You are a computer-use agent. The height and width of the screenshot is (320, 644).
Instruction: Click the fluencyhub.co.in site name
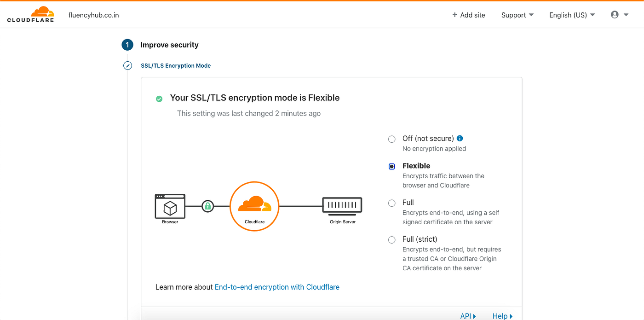click(x=93, y=14)
